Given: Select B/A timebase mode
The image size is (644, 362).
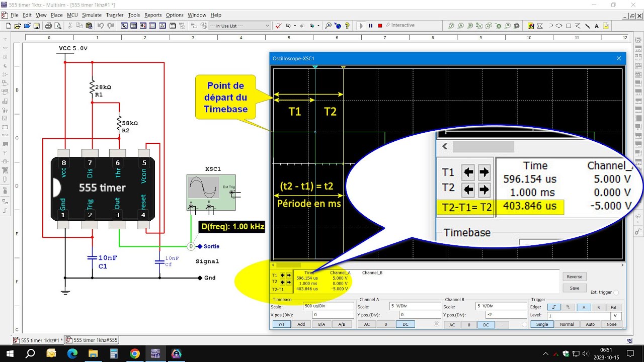Looking at the screenshot, I should [x=321, y=324].
